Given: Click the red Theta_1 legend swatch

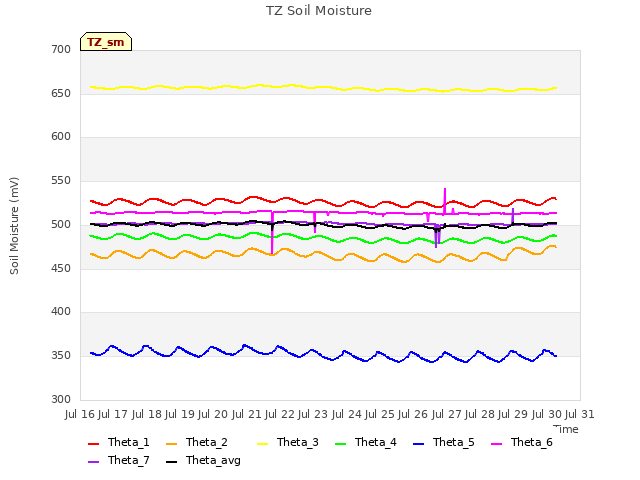Looking at the screenshot, I should click(x=93, y=444).
